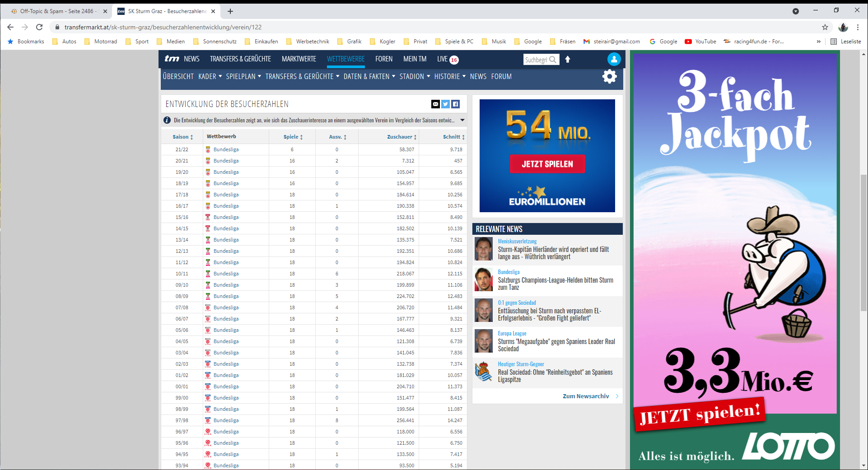Open the Real Sociedad Reinheitsgebot news
This screenshot has height=470, width=868.
click(555, 376)
